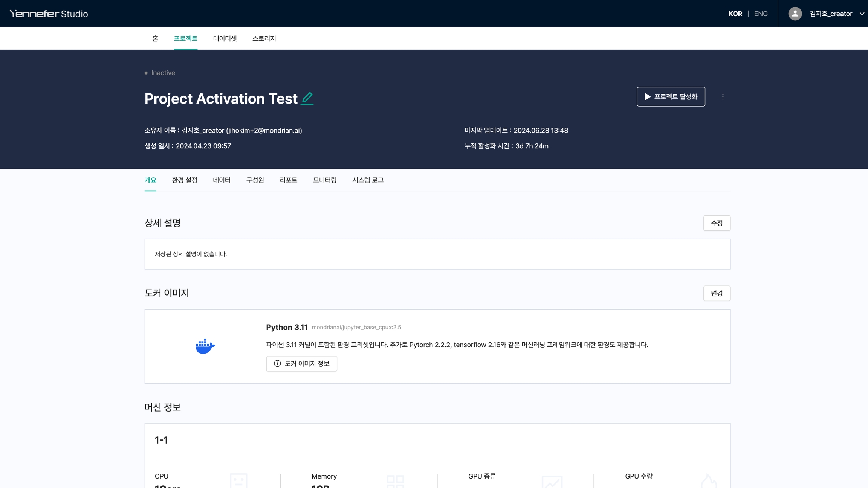Click 변경 button for 도커 이미지
Image resolution: width=868 pixels, height=488 pixels.
click(717, 293)
